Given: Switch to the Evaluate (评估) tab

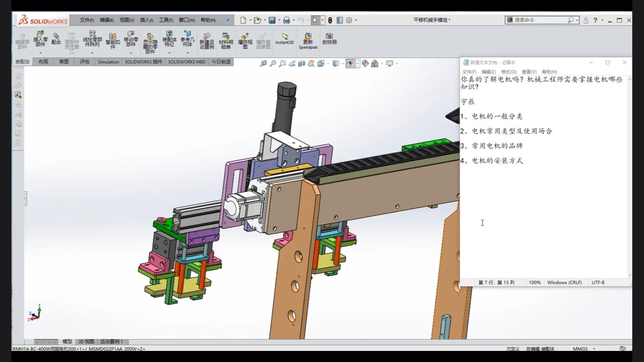Looking at the screenshot, I should (85, 62).
